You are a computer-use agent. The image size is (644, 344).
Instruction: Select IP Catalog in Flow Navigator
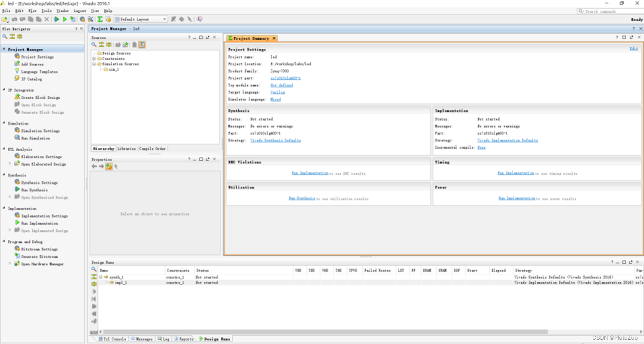tap(31, 79)
